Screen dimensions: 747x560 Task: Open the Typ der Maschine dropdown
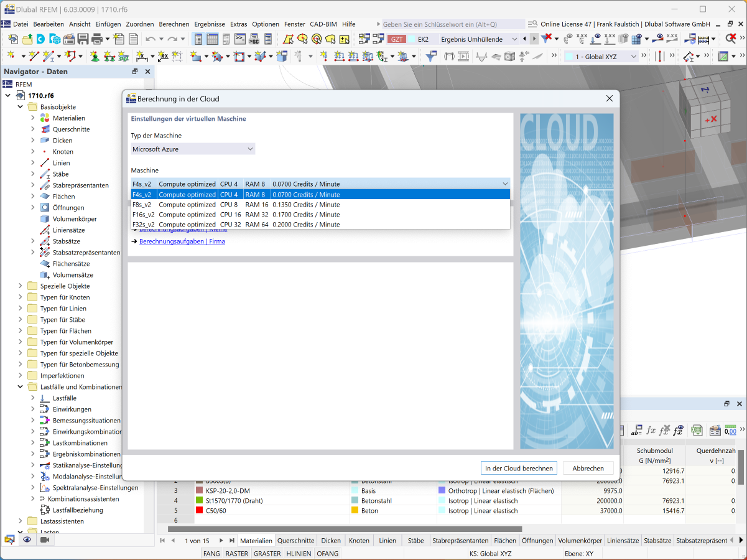click(x=193, y=149)
